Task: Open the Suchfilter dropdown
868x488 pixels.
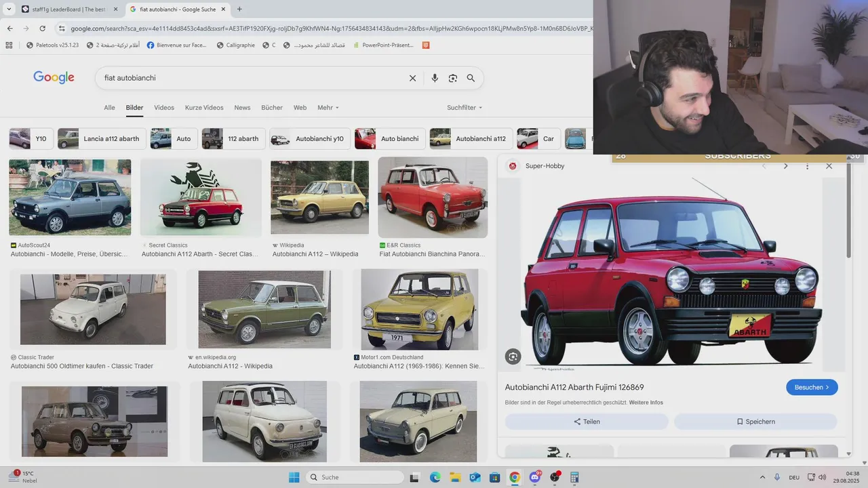Action: point(465,108)
